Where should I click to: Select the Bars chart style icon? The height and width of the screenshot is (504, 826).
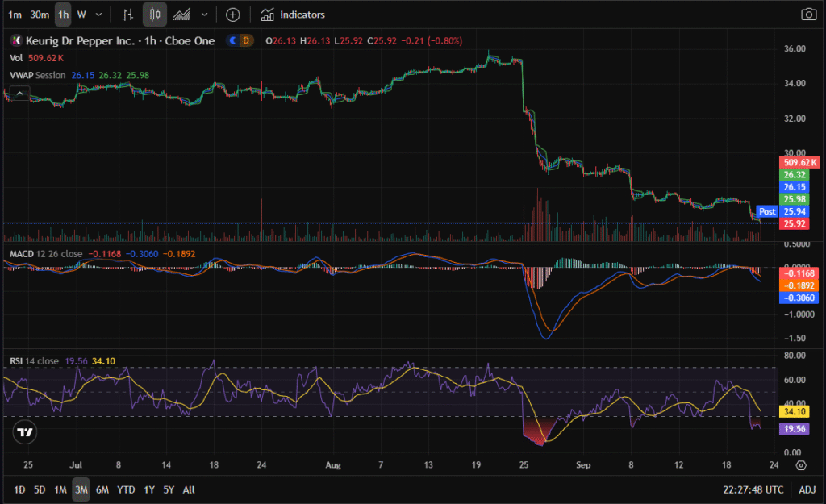127,15
